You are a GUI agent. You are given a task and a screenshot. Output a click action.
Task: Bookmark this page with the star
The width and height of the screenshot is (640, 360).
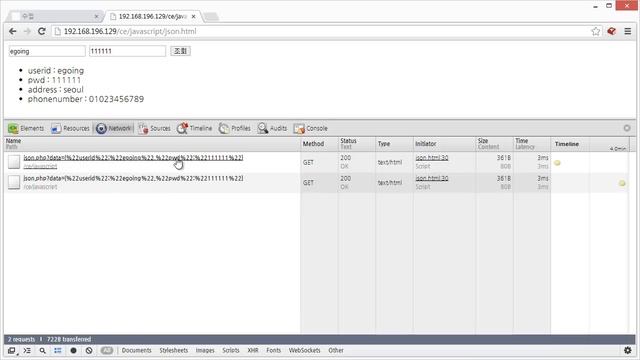point(596,31)
